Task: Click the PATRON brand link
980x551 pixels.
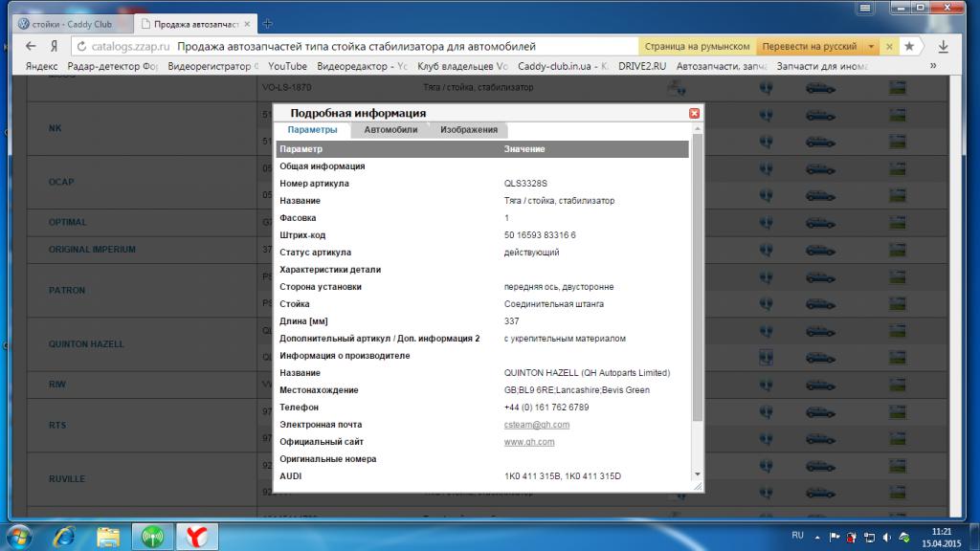Action: 67,291
